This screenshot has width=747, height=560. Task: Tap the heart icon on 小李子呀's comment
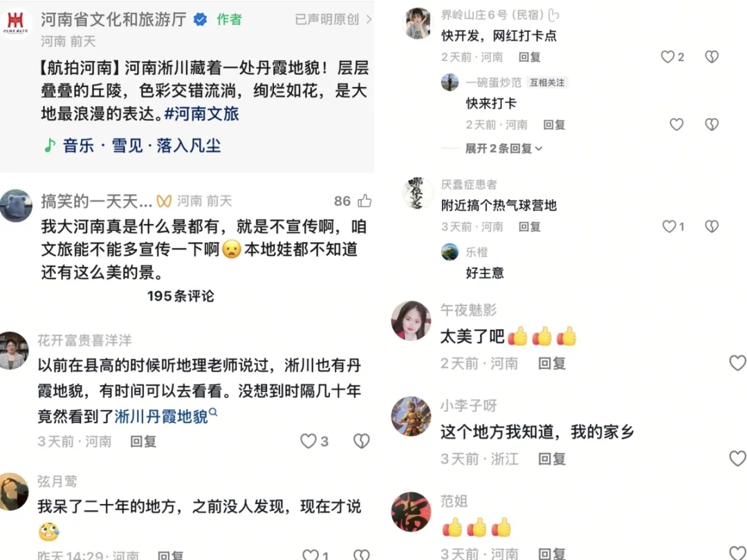pos(738,458)
